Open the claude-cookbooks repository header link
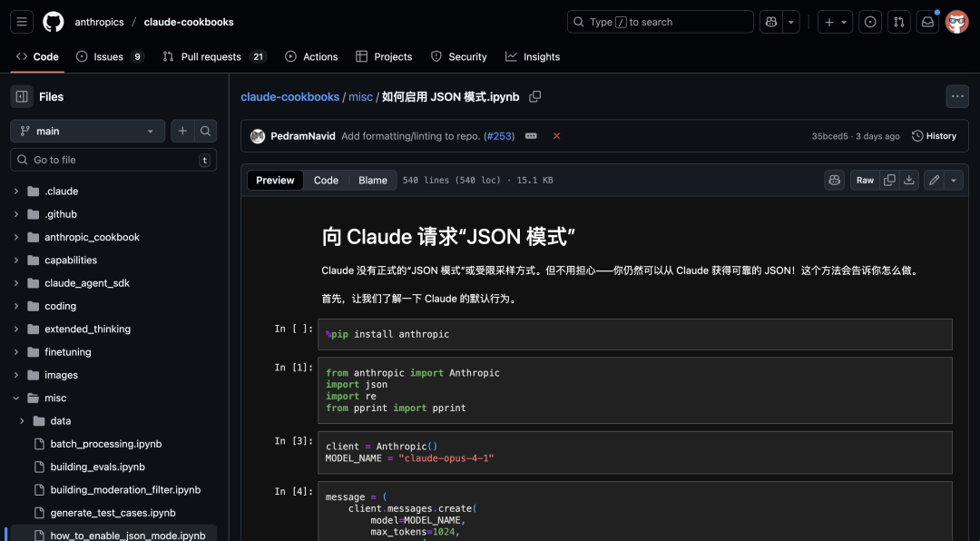This screenshot has height=541, width=980. coord(189,22)
